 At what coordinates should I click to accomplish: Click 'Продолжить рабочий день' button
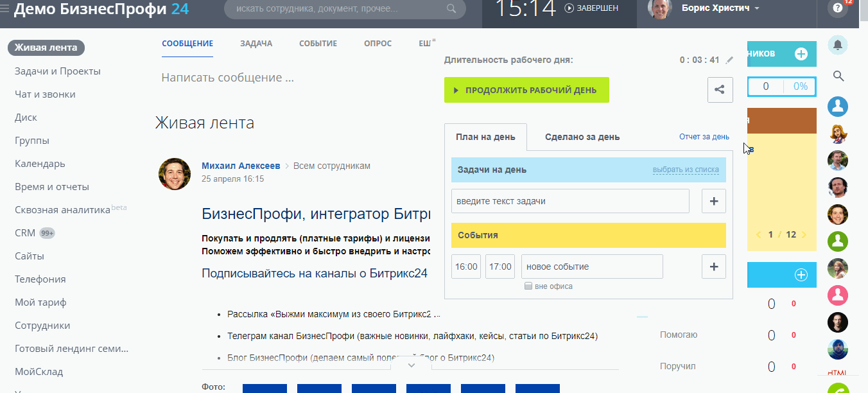pos(526,90)
